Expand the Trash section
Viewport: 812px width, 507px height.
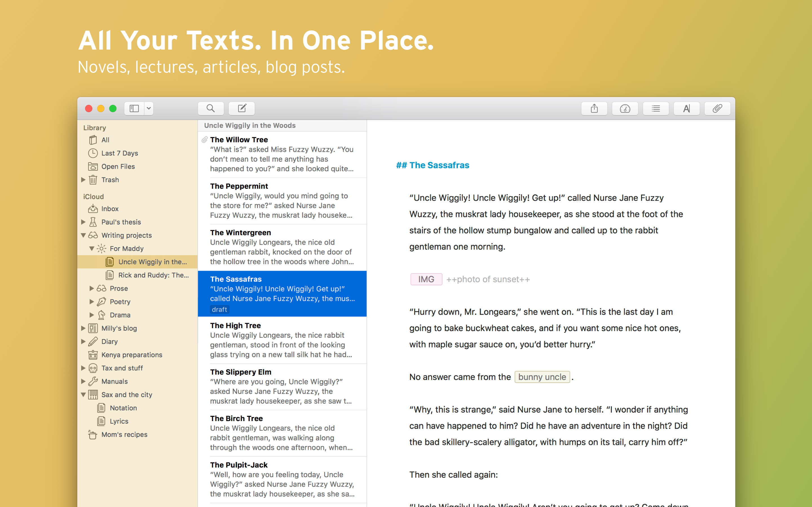click(83, 180)
